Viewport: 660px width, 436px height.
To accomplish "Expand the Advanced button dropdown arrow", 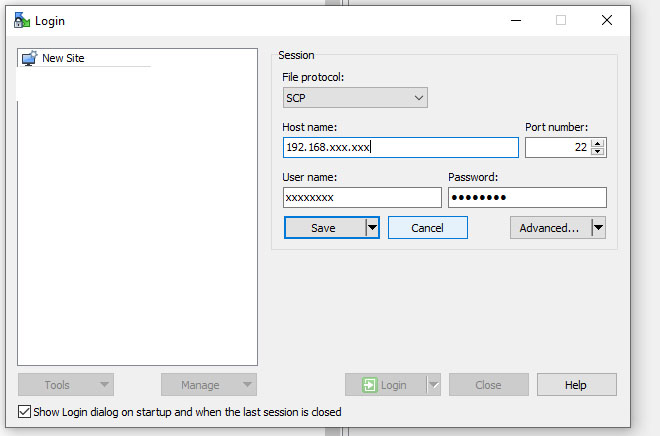I will coord(599,228).
